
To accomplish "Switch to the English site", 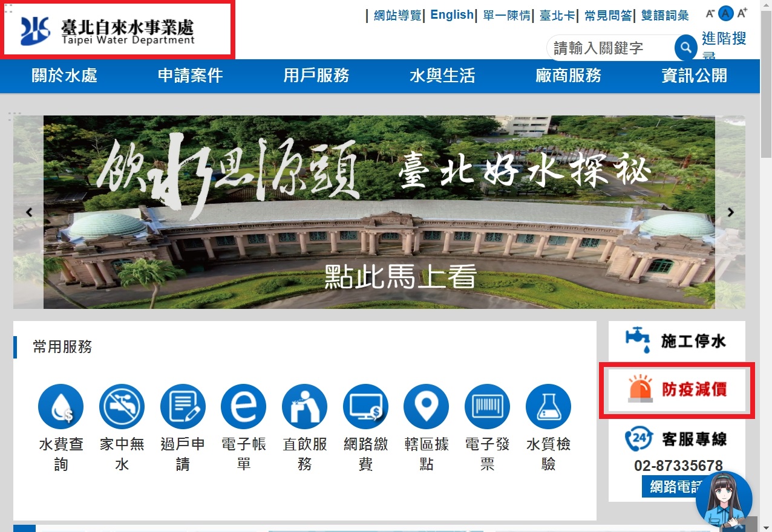I will [x=452, y=15].
